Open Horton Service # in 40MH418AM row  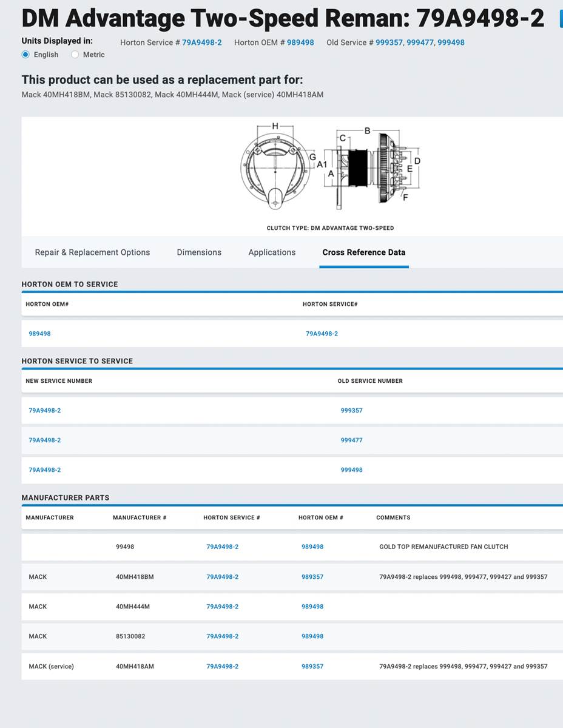tap(223, 666)
